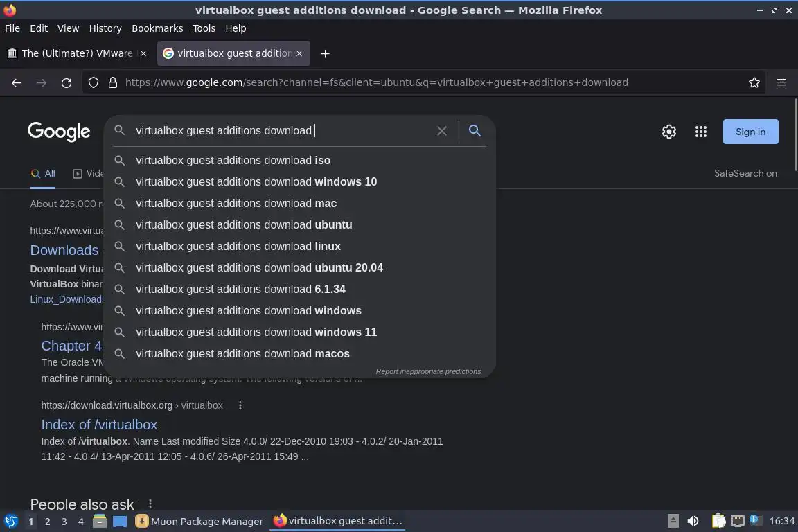
Task: Reload the page with the refresh icon
Action: coord(66,82)
